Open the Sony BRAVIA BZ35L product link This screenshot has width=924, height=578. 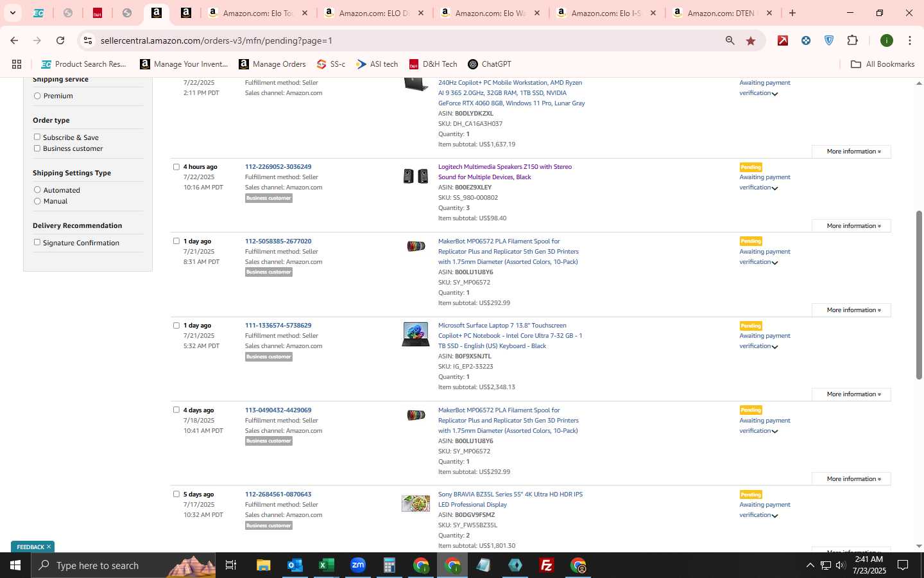point(510,500)
